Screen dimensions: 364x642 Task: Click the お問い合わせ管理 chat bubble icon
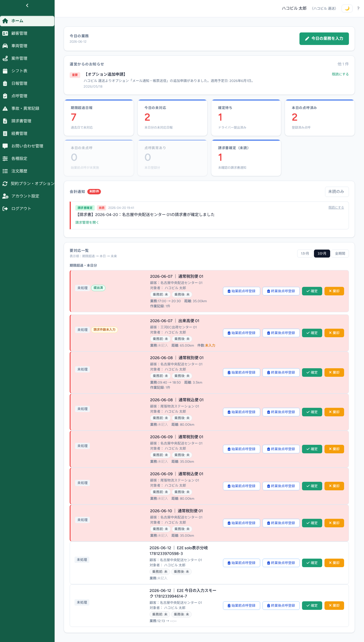[x=5, y=146]
